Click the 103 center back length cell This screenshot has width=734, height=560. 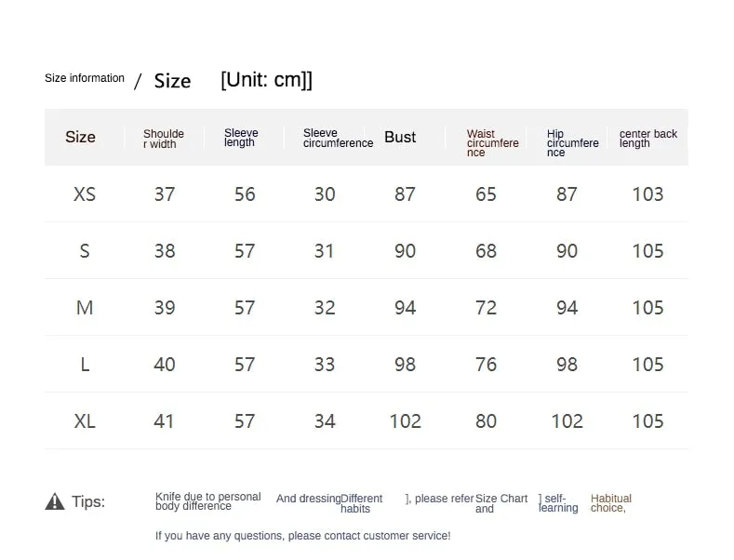click(x=647, y=194)
